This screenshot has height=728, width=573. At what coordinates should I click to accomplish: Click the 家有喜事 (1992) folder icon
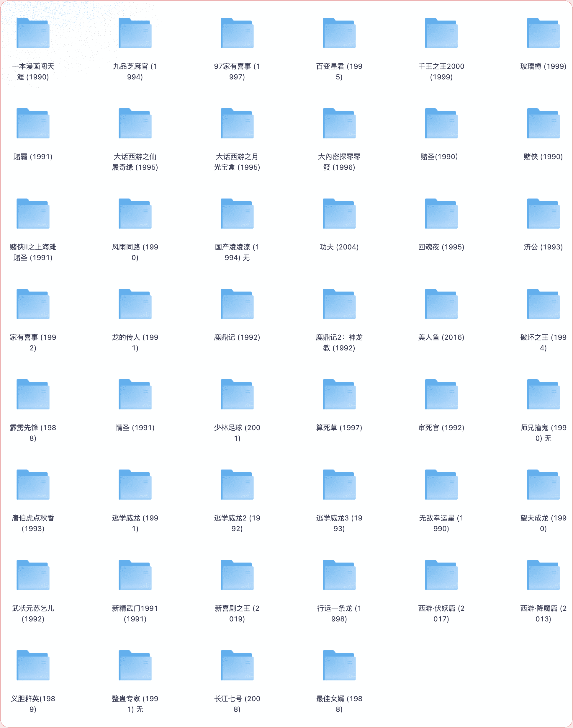[x=33, y=304]
